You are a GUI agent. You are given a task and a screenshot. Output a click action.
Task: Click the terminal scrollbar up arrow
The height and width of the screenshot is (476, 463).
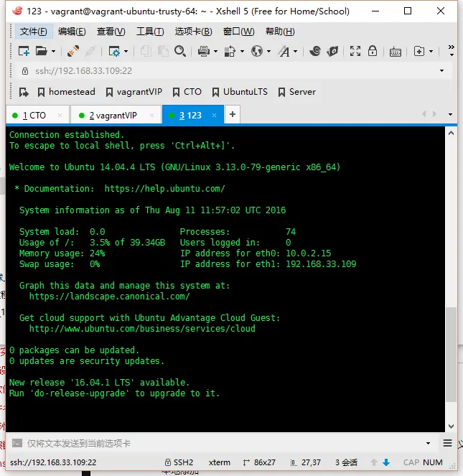(x=452, y=133)
